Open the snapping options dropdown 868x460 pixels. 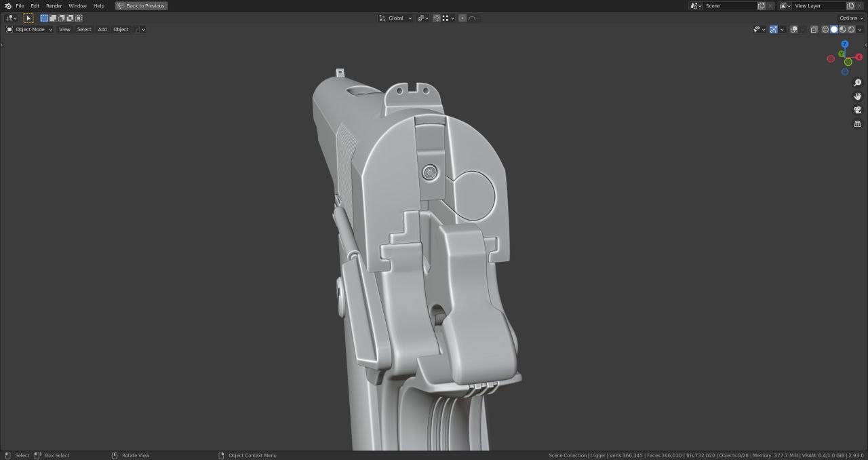448,18
